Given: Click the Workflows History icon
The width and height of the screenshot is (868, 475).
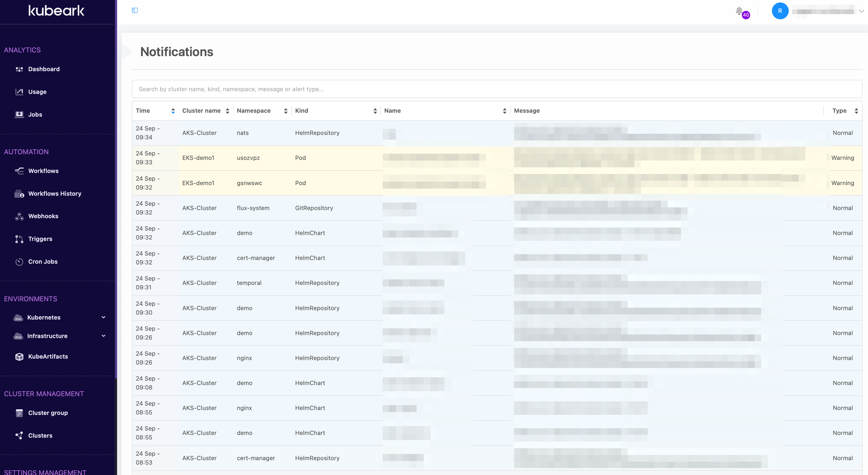Looking at the screenshot, I should click(19, 194).
